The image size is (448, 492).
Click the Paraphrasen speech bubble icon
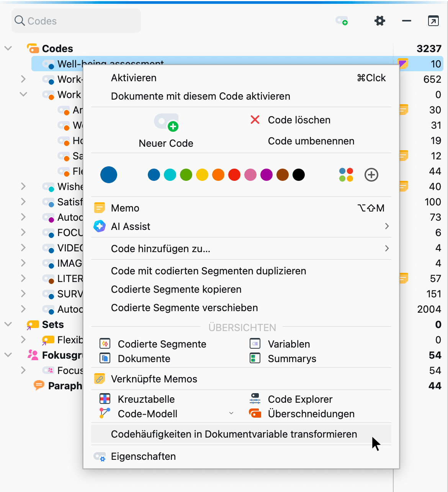(x=39, y=385)
